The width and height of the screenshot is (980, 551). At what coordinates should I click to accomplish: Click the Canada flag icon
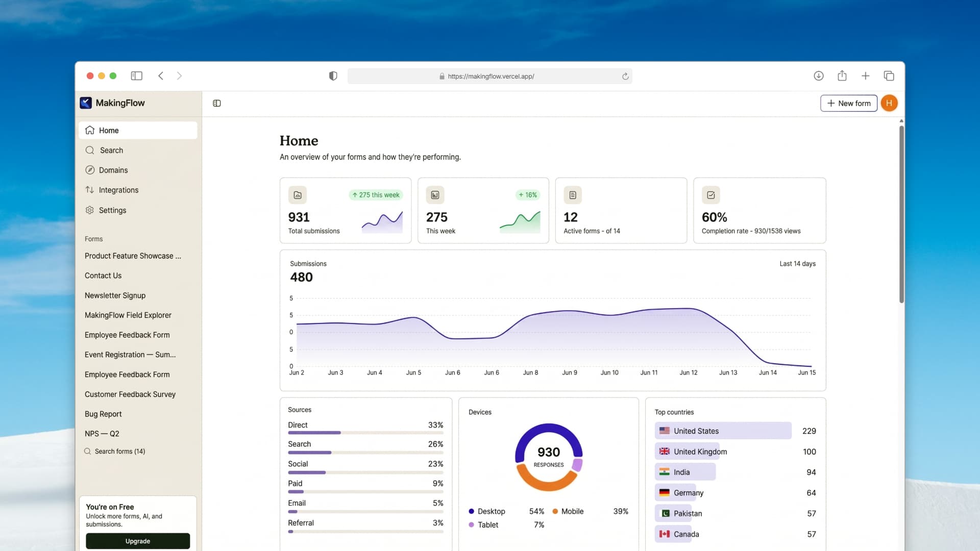pyautogui.click(x=664, y=534)
